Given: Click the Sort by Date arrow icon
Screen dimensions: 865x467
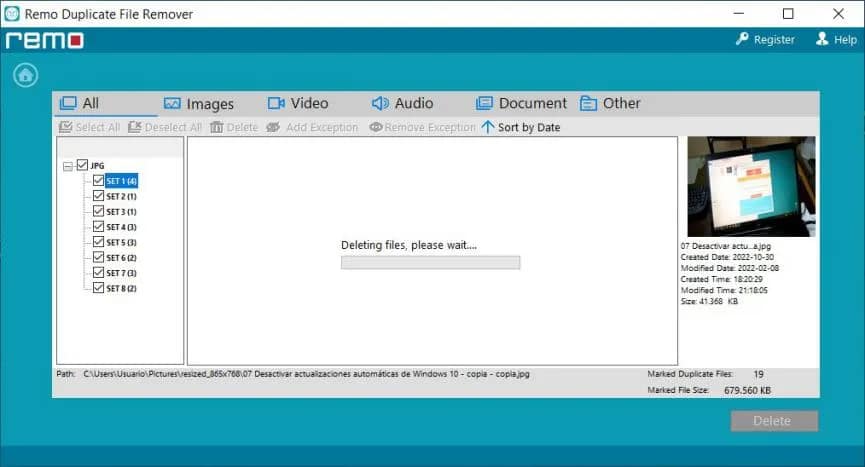Looking at the screenshot, I should tap(488, 127).
